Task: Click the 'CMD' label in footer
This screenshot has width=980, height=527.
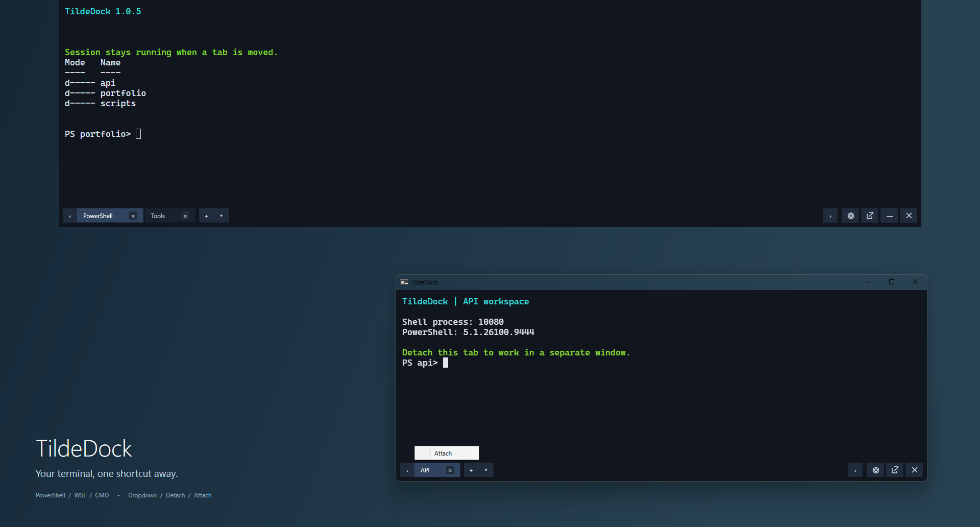Action: (x=102, y=495)
